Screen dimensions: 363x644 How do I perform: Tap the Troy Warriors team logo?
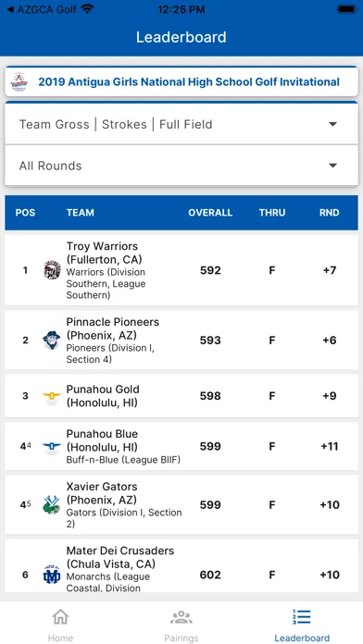coord(52,270)
